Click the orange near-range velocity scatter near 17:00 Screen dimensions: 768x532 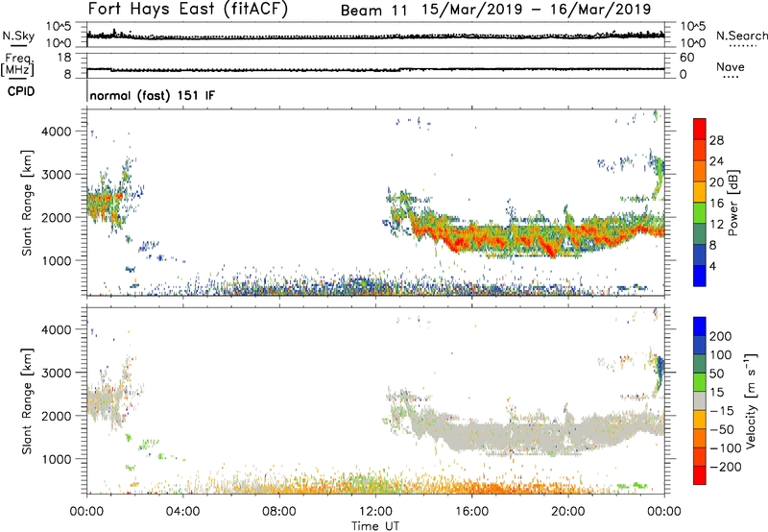point(494,488)
